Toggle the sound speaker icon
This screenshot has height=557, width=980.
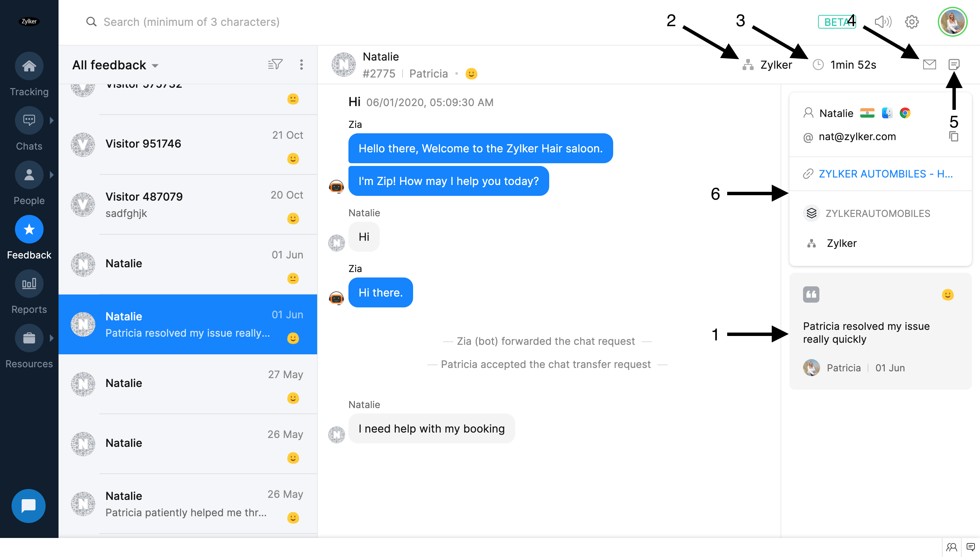[883, 22]
